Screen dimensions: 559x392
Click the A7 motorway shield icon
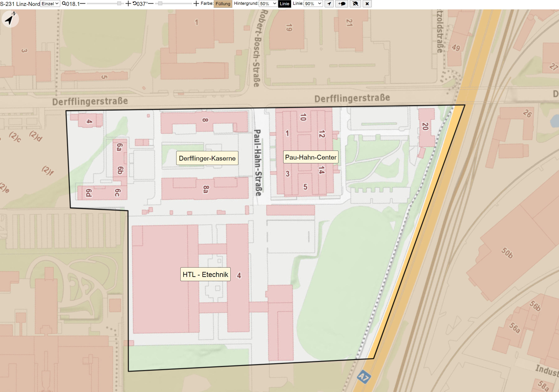(x=364, y=377)
